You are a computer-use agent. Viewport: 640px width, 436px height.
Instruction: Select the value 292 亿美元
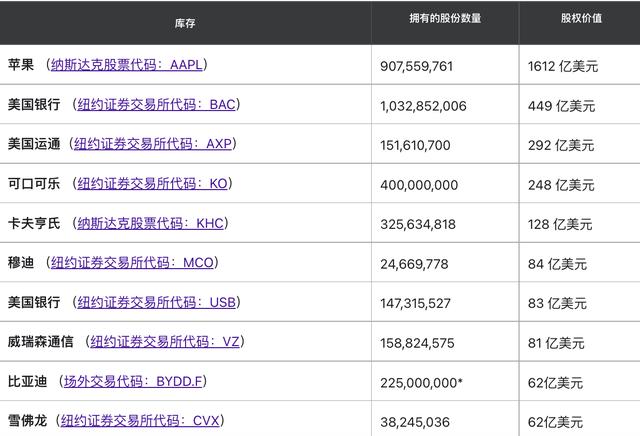pyautogui.click(x=561, y=145)
